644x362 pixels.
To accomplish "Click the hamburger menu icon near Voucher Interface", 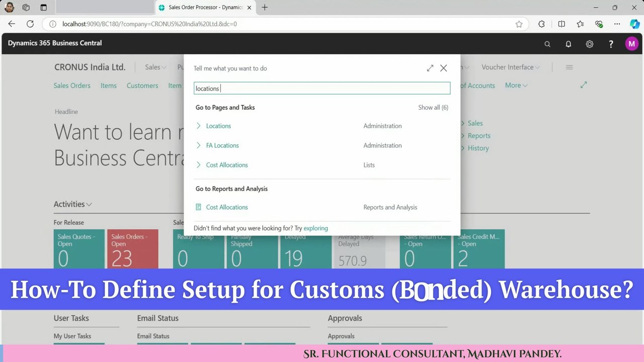I will (570, 67).
